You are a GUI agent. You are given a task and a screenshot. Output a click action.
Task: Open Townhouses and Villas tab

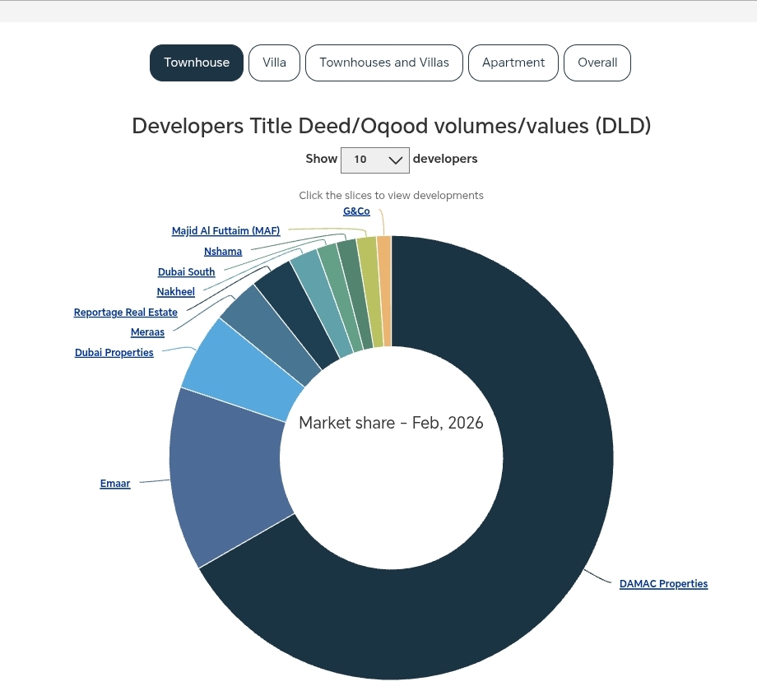tap(384, 63)
